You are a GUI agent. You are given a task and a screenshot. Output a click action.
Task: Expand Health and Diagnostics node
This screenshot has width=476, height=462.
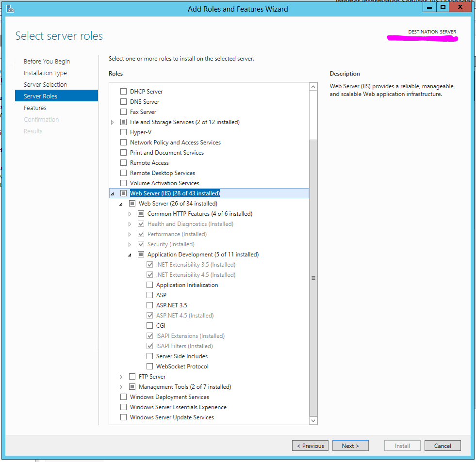pos(130,224)
